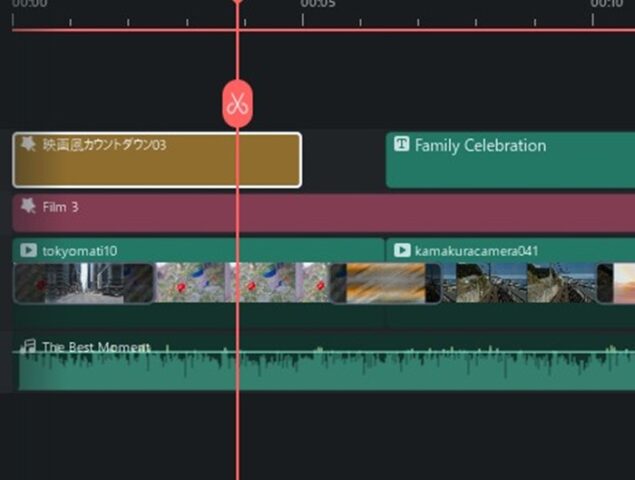Click the map thumbnail in tokyomati10 clip
Viewport: 635px width, 480px height.
click(x=190, y=283)
